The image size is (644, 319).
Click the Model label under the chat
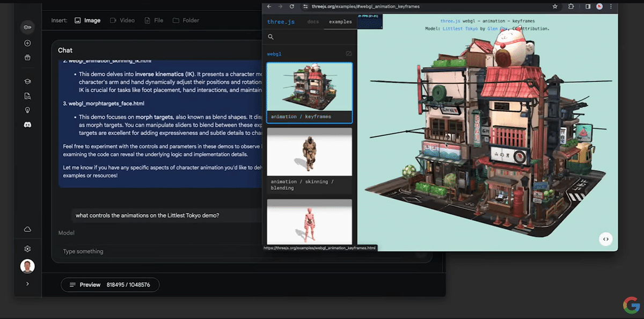coord(66,233)
